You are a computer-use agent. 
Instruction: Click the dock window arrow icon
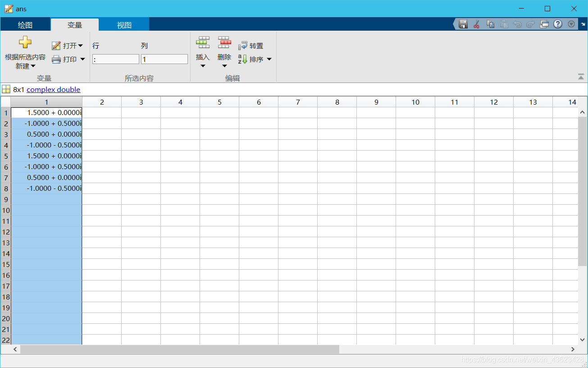(x=583, y=24)
